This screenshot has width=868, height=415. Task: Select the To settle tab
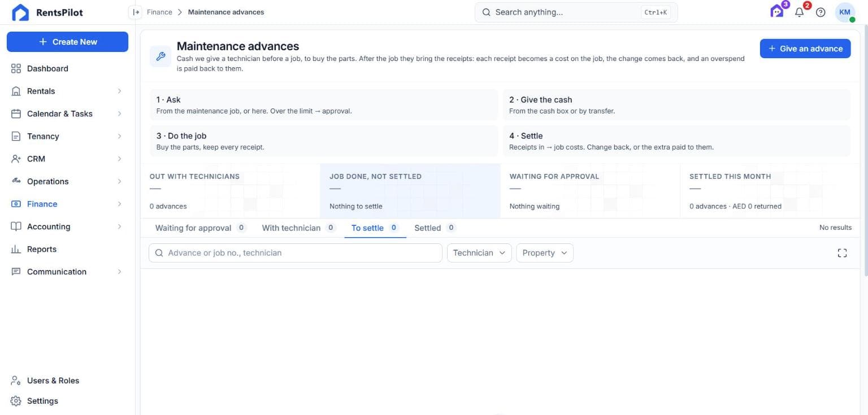375,228
